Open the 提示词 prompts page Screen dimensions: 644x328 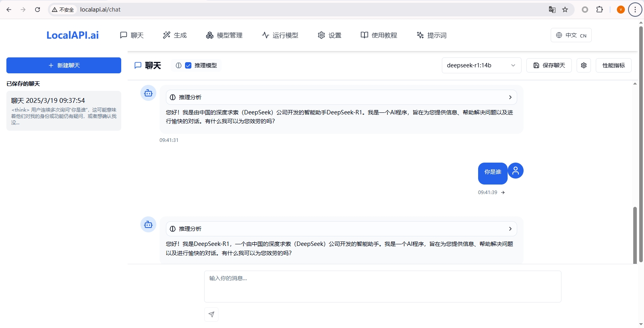431,35
